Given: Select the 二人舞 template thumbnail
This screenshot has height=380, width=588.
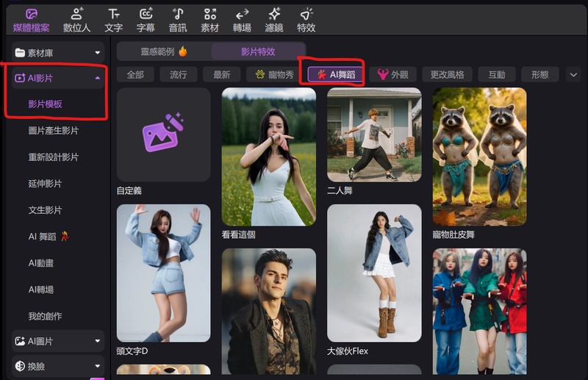Looking at the screenshot, I should pos(374,135).
